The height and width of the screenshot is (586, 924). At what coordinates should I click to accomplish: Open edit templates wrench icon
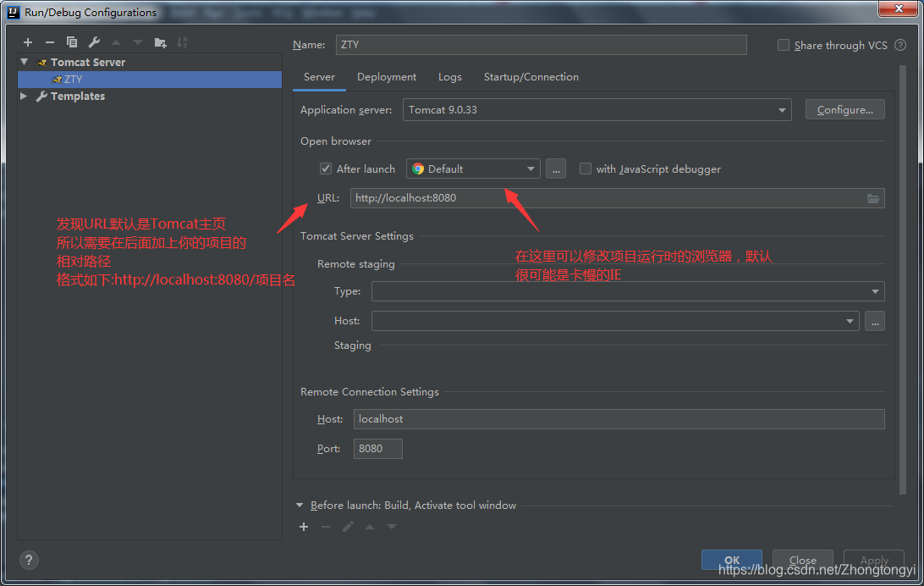tap(94, 42)
